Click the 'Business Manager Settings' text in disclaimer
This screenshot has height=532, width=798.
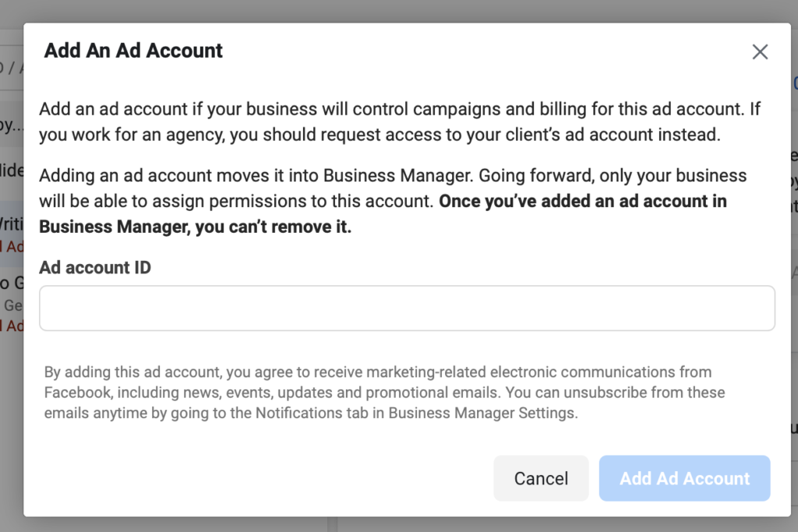(x=483, y=413)
